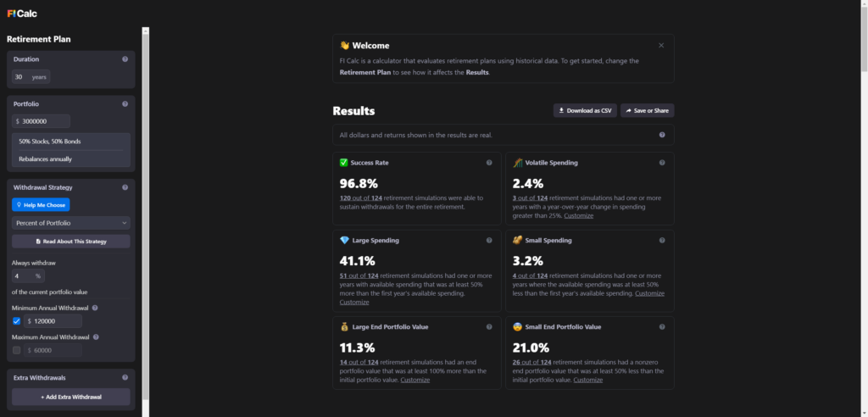Viewport: 868px width, 417px height.
Task: Click Withdrawal Strategy help icon
Action: point(125,186)
